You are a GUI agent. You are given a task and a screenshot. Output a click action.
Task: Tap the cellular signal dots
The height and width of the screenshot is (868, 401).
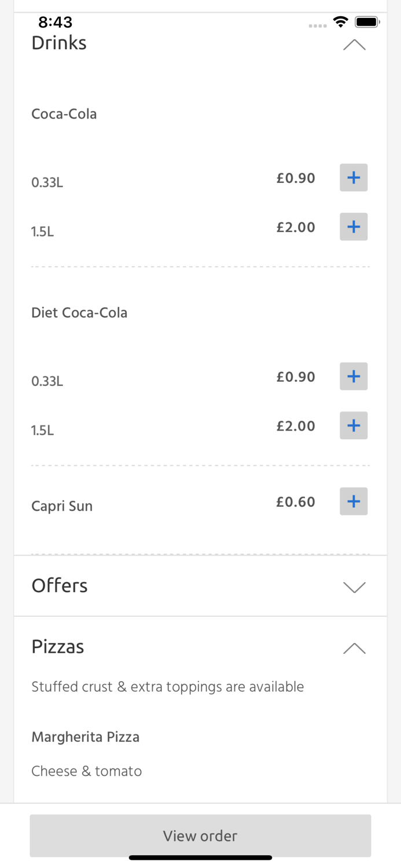(317, 25)
